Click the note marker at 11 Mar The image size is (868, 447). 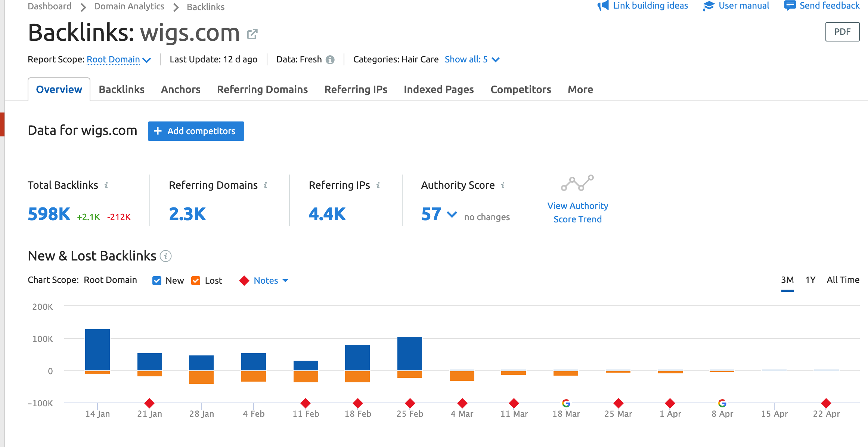(514, 403)
